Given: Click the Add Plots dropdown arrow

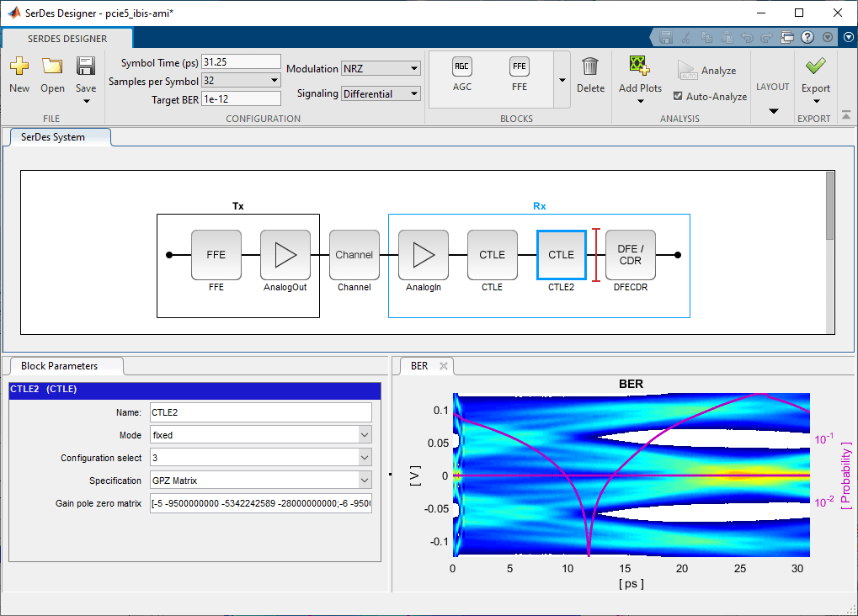Looking at the screenshot, I should [x=640, y=101].
